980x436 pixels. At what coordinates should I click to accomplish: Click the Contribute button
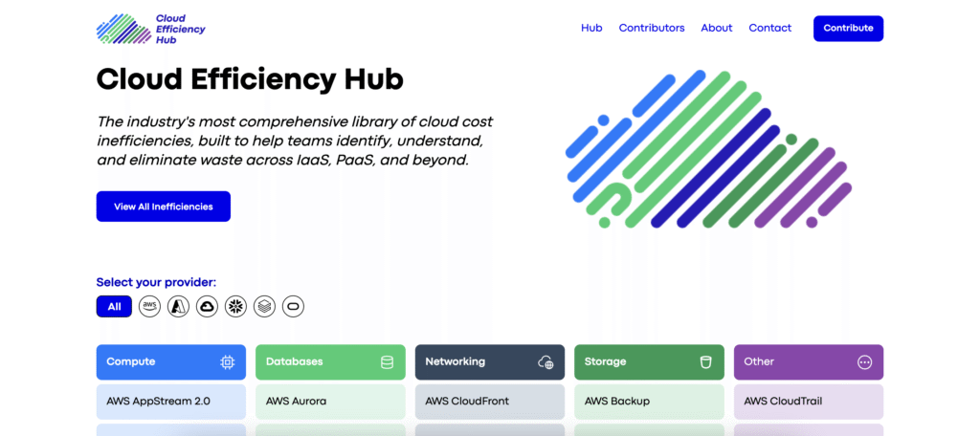pos(848,28)
